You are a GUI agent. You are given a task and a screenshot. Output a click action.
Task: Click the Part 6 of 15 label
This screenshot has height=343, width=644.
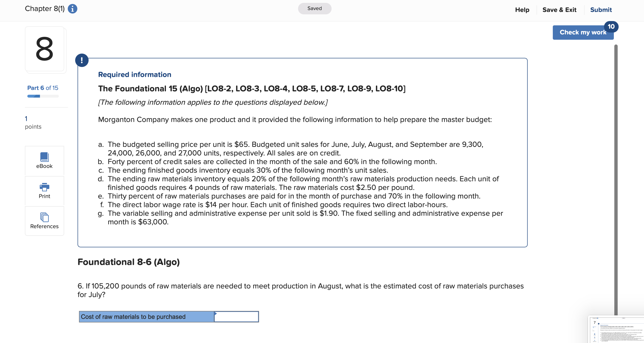coord(43,88)
